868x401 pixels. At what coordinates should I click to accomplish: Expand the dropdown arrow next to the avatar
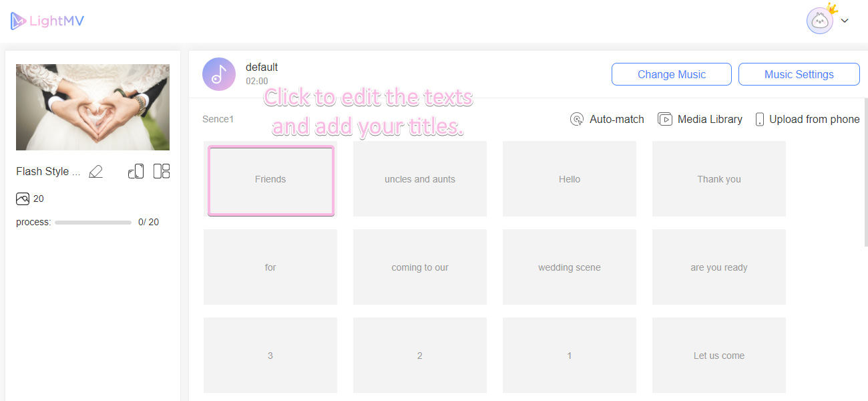(845, 21)
